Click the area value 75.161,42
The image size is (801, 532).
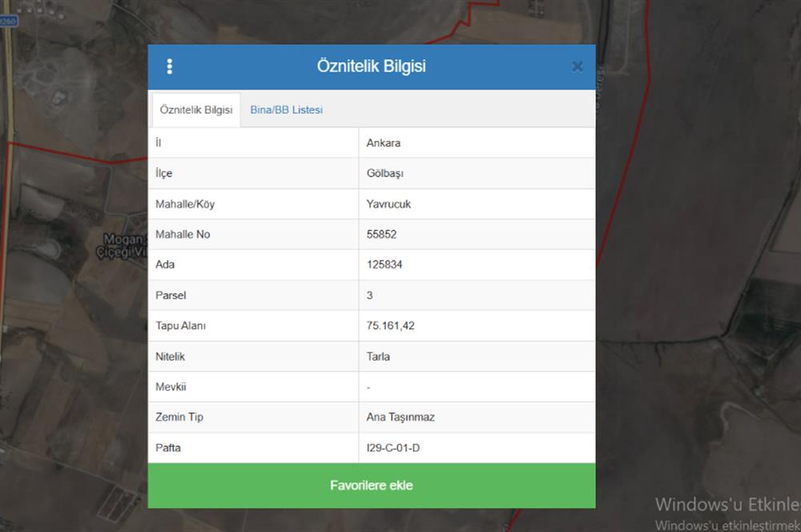point(390,325)
